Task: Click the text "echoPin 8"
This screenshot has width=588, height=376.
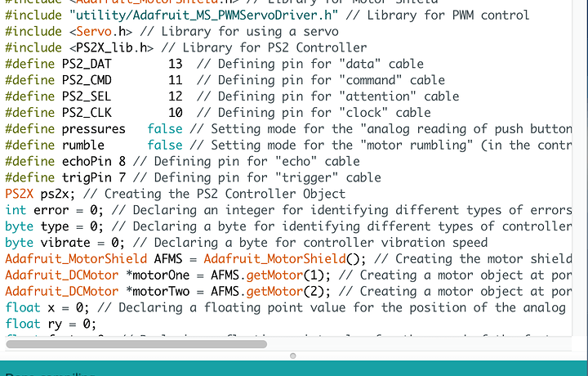Action: click(94, 161)
